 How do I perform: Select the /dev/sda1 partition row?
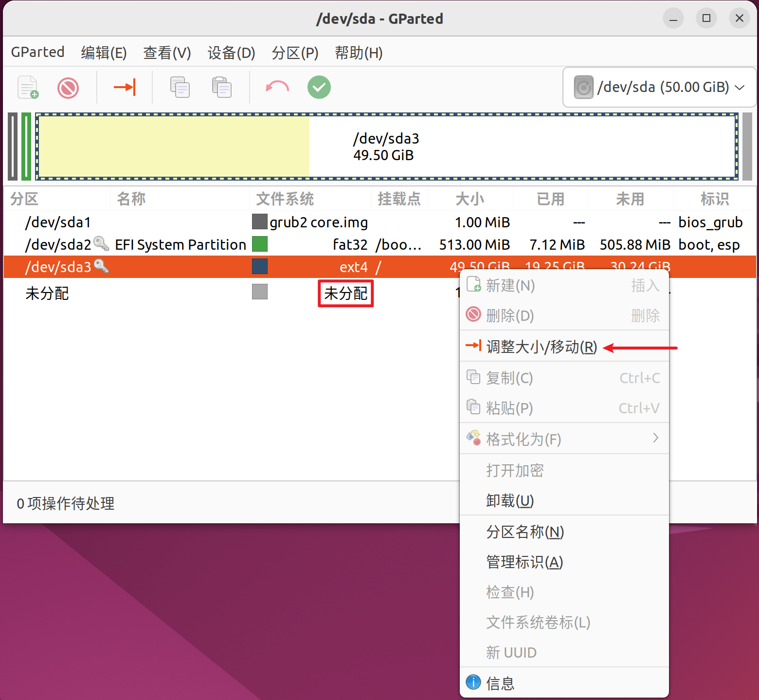point(379,222)
